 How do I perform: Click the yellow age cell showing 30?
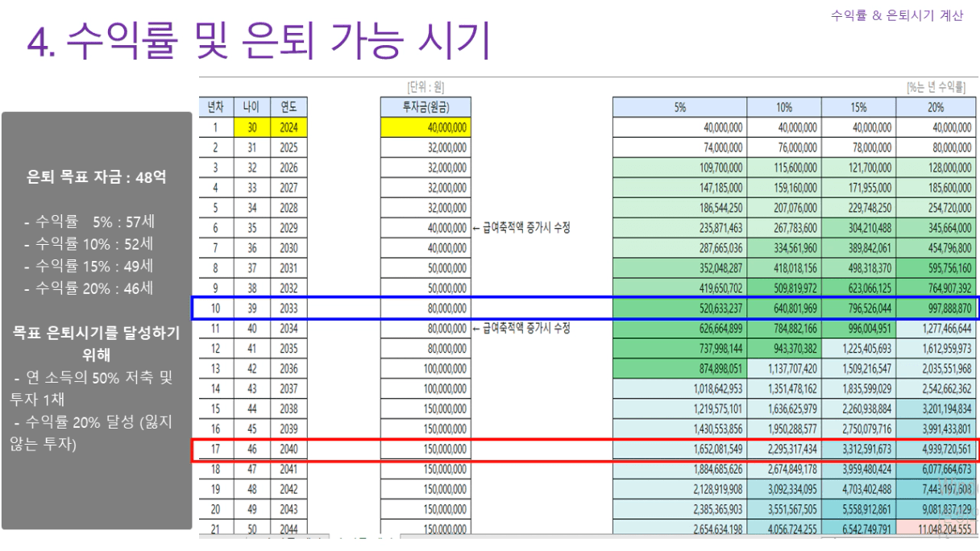(252, 127)
